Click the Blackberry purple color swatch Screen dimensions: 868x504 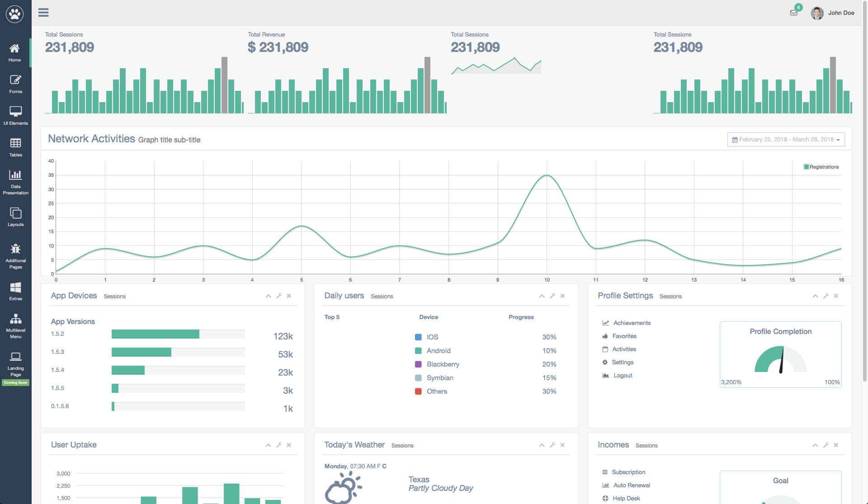point(418,364)
